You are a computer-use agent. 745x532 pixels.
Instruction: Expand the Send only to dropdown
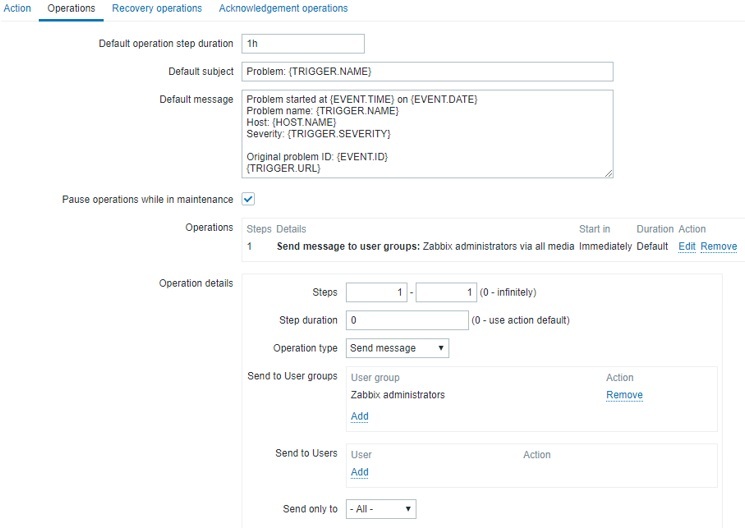pyautogui.click(x=380, y=509)
